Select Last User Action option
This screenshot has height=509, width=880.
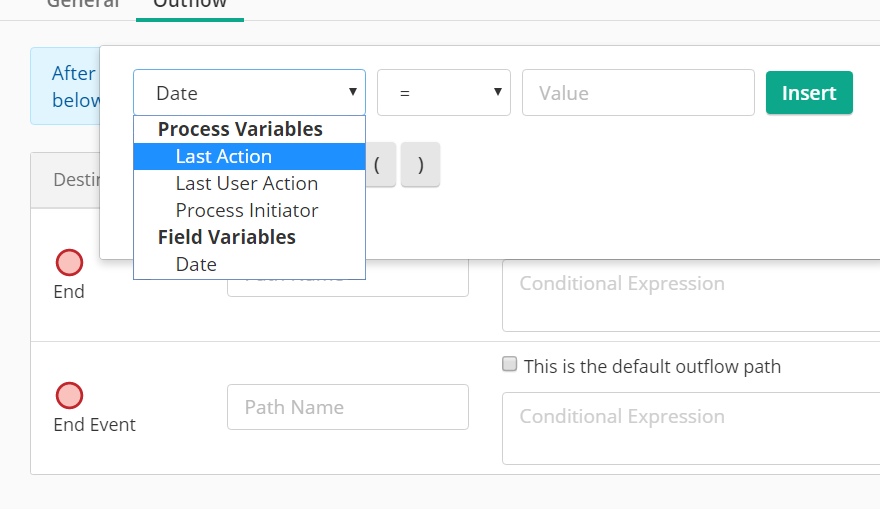pos(246,184)
